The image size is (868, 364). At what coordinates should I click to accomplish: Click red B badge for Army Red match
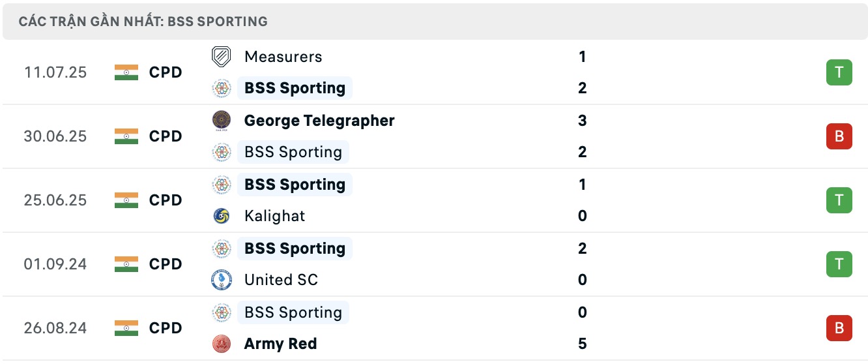pos(839,328)
